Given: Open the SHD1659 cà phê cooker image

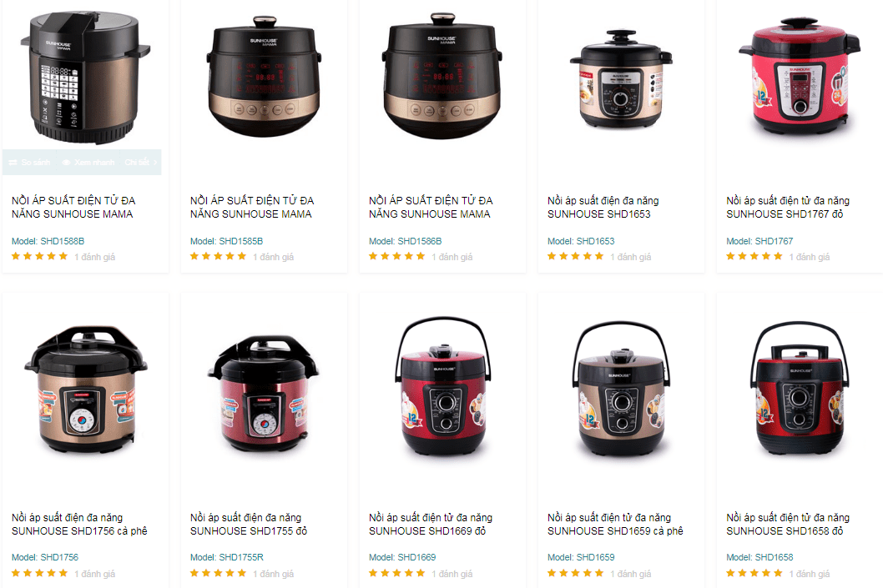Looking at the screenshot, I should (x=621, y=389).
